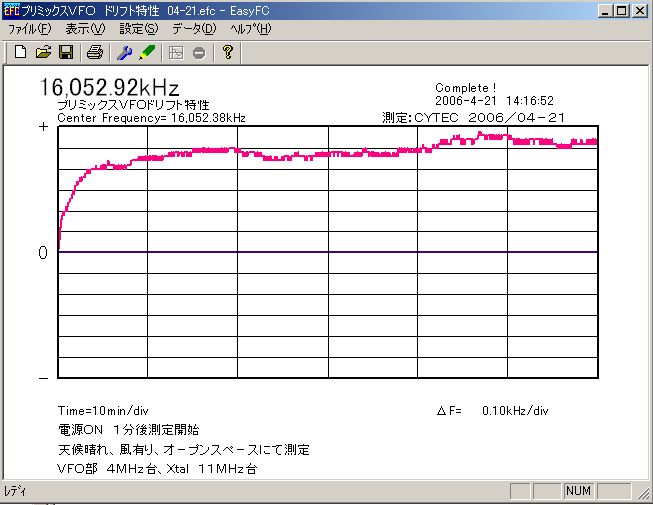The width and height of the screenshot is (653, 505).
Task: Print the graph with the printer icon
Action: point(95,52)
